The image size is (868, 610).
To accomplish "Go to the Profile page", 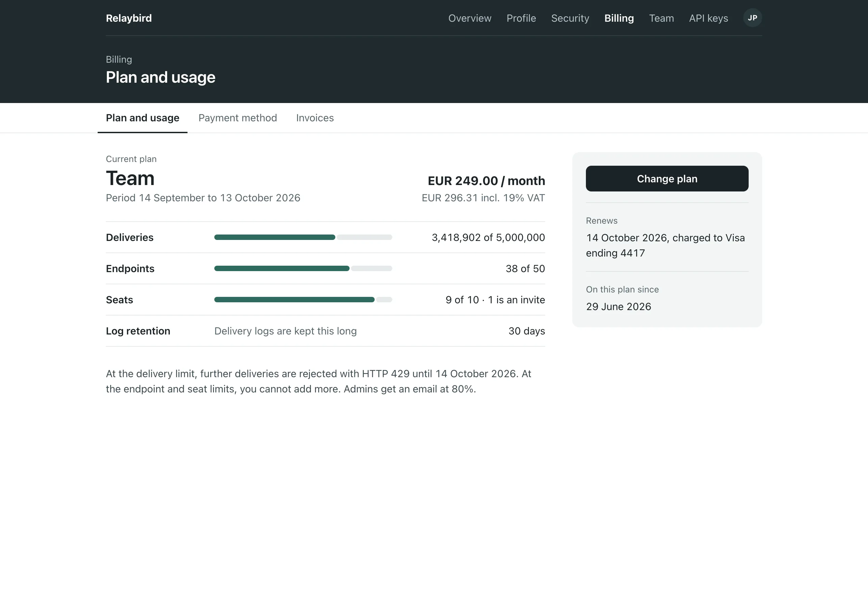I will (x=521, y=18).
